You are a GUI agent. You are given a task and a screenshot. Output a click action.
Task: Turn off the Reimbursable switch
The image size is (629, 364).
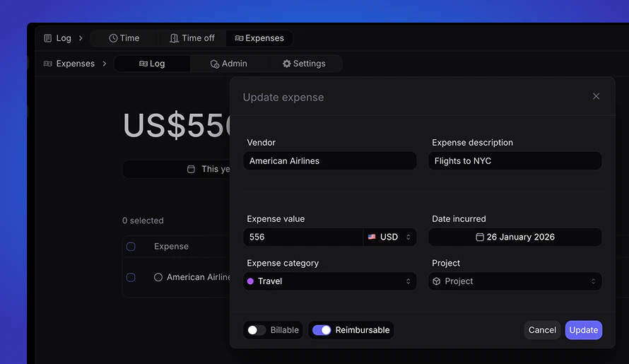point(322,330)
